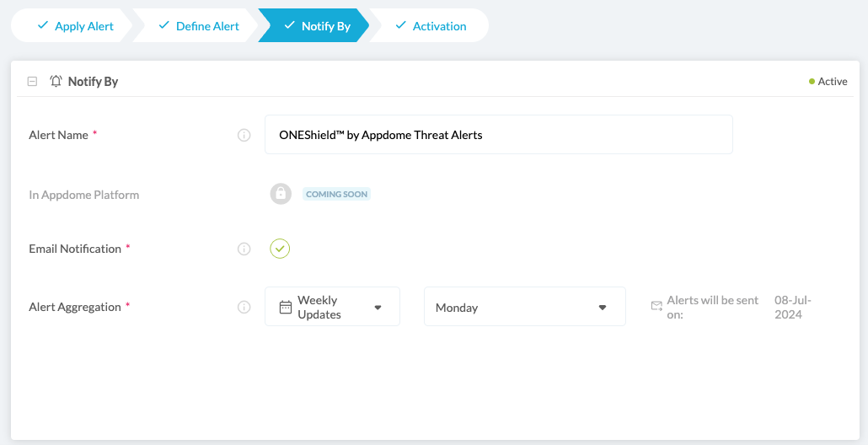868x445 pixels.
Task: Collapse the Notify By panel
Action: point(32,82)
